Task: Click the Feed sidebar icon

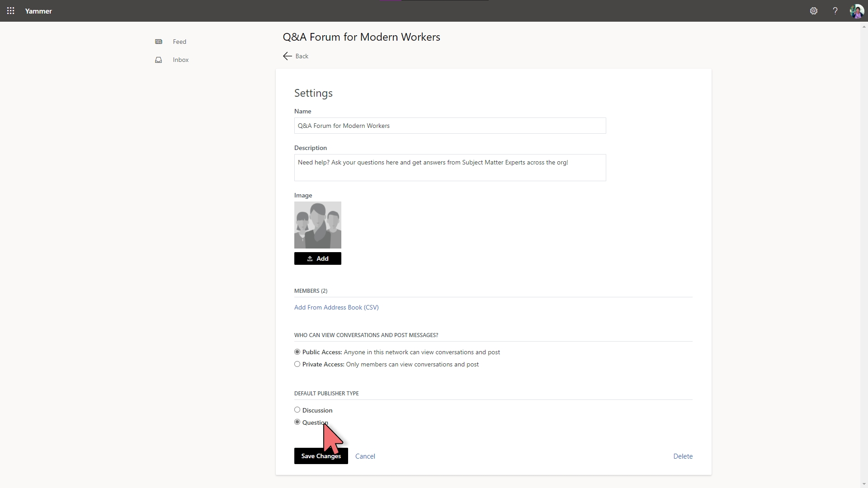Action: (x=158, y=41)
